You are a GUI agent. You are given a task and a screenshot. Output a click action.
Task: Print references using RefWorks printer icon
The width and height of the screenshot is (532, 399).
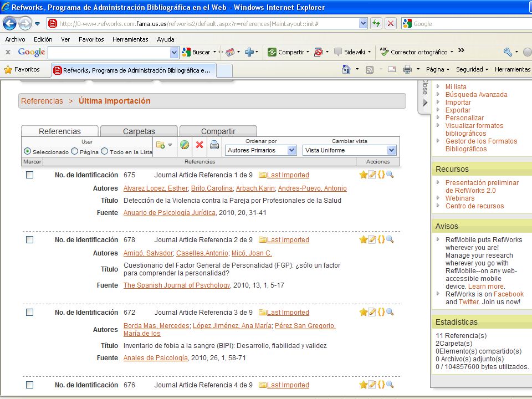click(214, 145)
